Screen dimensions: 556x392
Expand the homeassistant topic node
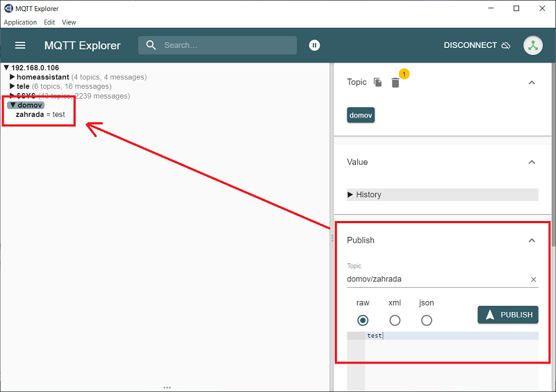[x=12, y=76]
